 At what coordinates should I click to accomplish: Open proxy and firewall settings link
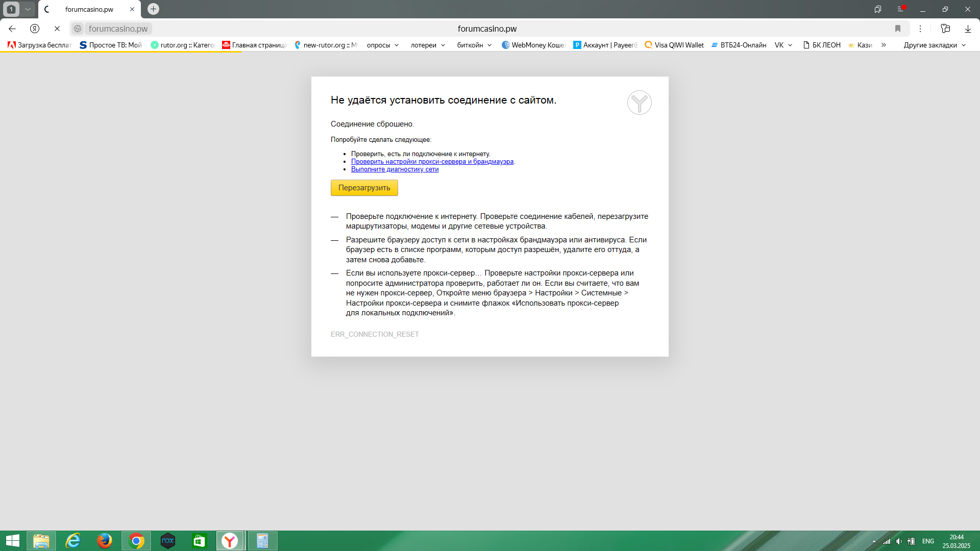(x=432, y=162)
